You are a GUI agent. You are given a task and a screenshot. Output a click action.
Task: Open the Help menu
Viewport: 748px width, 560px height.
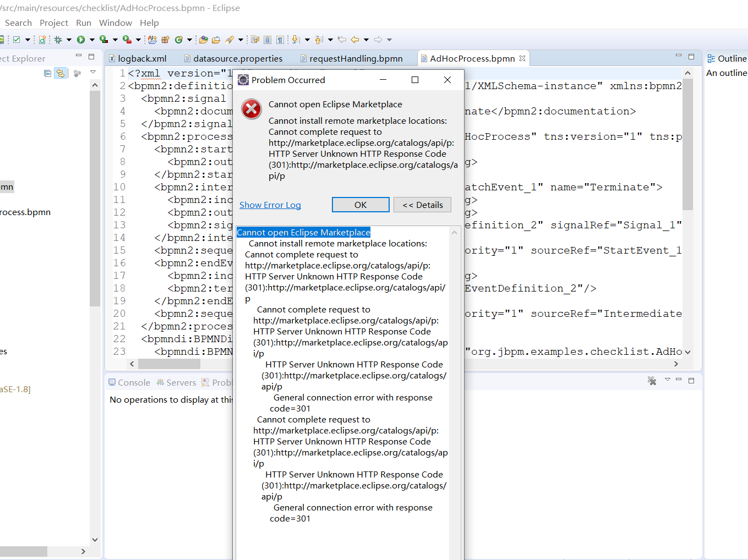149,23
